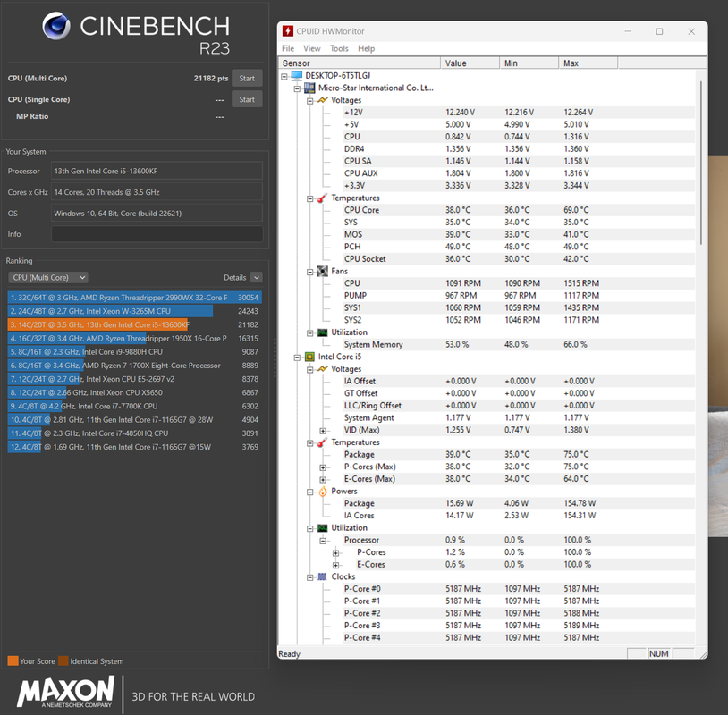The height and width of the screenshot is (715, 728).
Task: Click the orange Your Score legend swatch
Action: pos(13,660)
